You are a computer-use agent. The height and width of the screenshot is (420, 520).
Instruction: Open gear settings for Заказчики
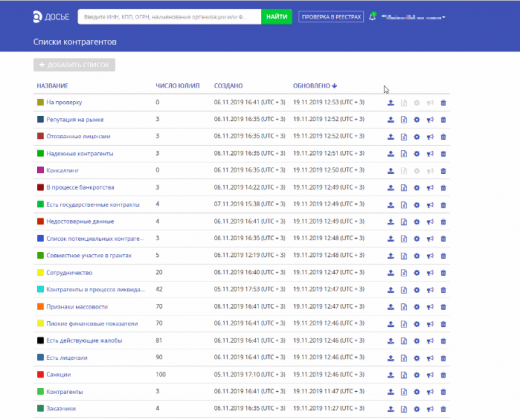(417, 409)
